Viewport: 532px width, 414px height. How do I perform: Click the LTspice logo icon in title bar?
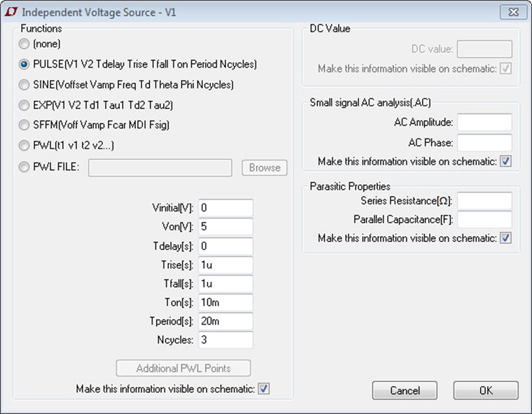[x=11, y=12]
